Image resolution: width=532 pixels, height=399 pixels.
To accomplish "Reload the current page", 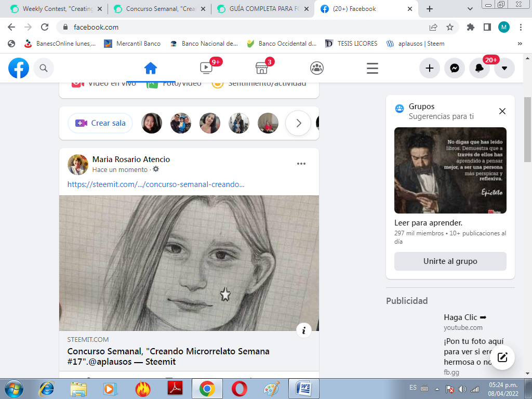I will [45, 27].
